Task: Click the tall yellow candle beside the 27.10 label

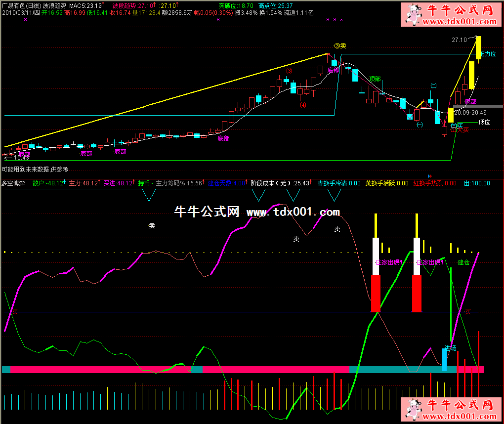Action: tap(478, 47)
